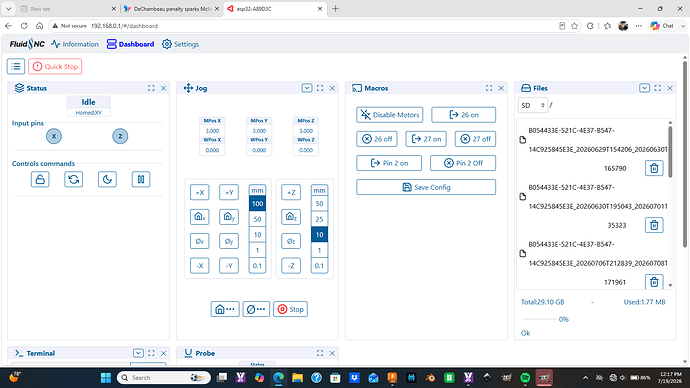The width and height of the screenshot is (690, 388).
Task: Home the X axis
Action: [x=200, y=216]
